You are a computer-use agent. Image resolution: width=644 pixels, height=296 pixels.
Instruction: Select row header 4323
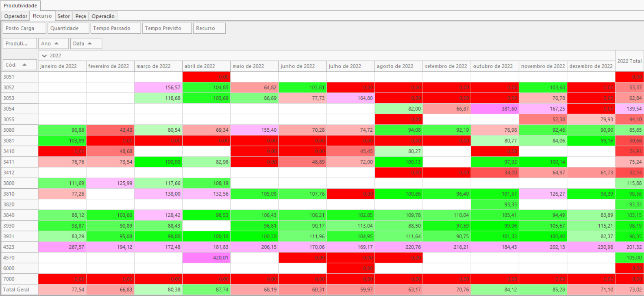pyautogui.click(x=20, y=247)
